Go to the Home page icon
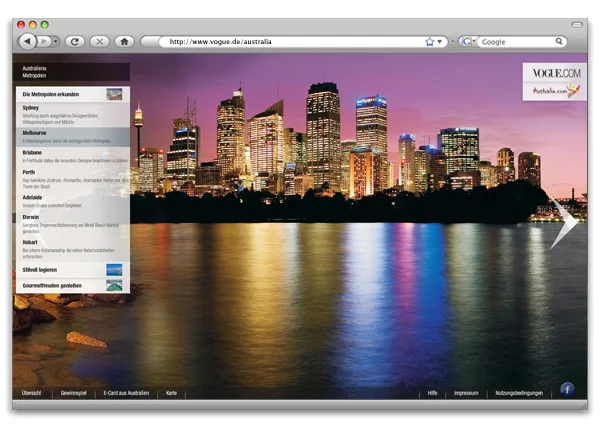600x430 pixels. [x=125, y=41]
